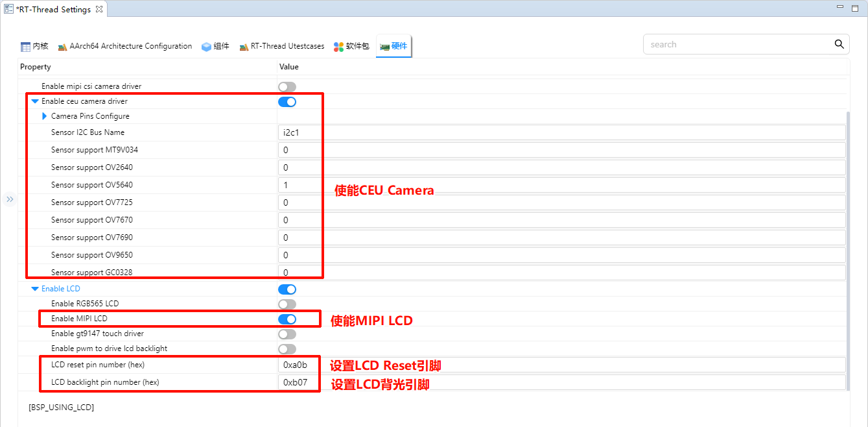Click the 组件 cube icon
The image size is (868, 427).
[x=206, y=47]
